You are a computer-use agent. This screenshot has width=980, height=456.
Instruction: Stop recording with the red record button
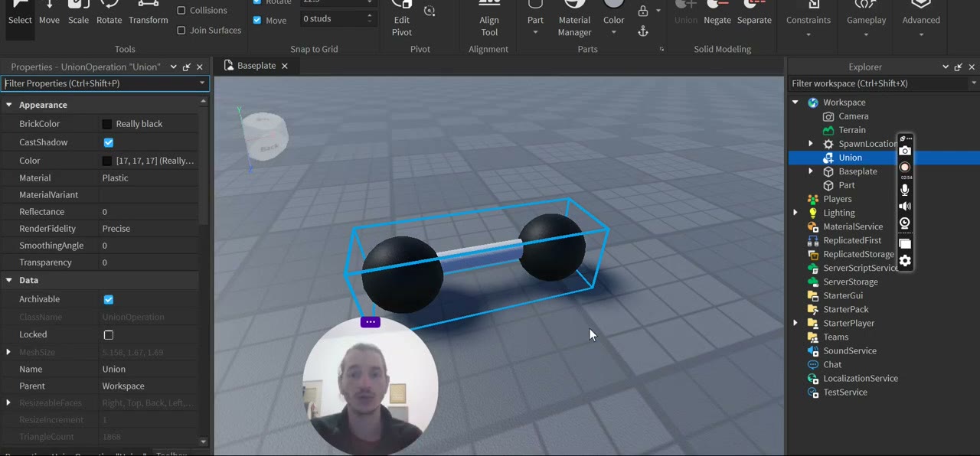905,167
